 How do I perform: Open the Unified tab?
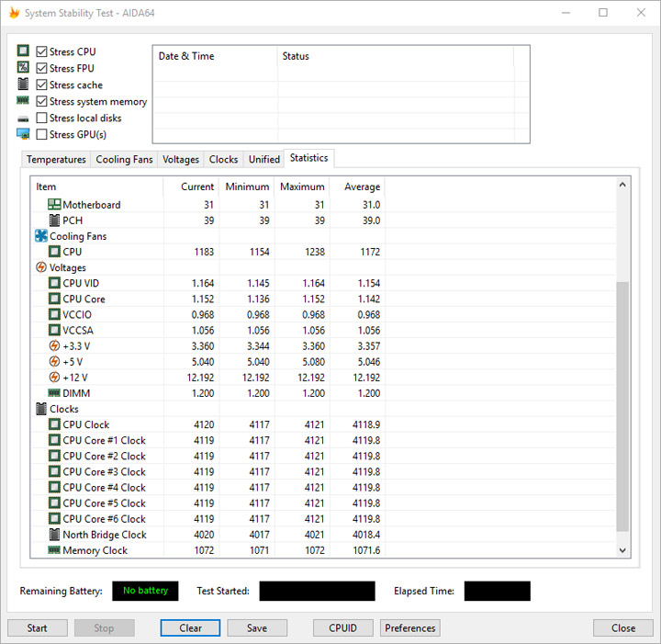(x=264, y=160)
